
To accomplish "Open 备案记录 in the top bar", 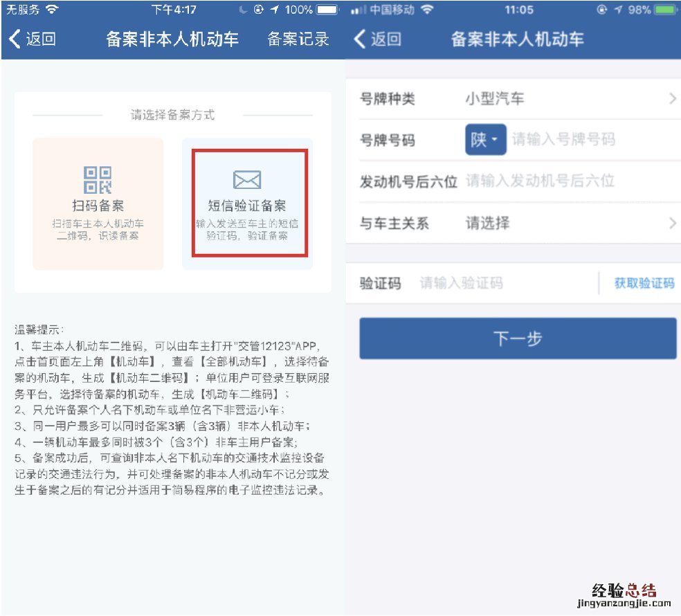I will click(298, 39).
